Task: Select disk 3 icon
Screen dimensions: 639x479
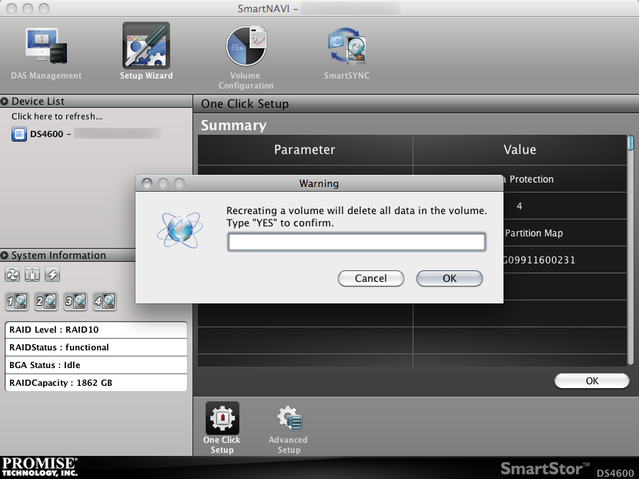Action: pyautogui.click(x=75, y=300)
